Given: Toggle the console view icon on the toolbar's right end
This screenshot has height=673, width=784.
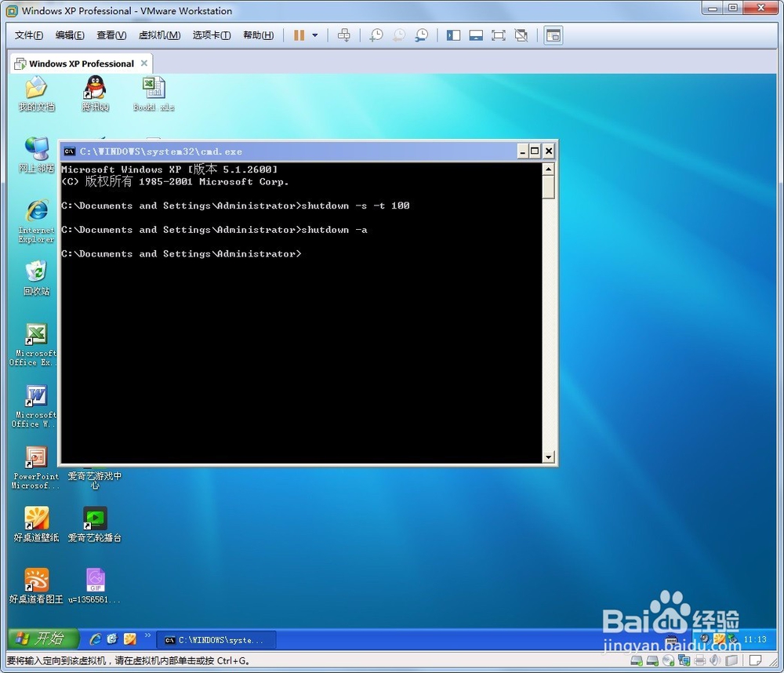Looking at the screenshot, I should [x=554, y=35].
